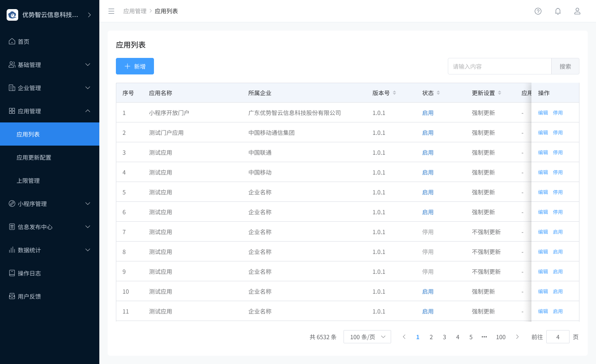Viewport: 596px width, 364px height.
Task: Click 编辑 in row 8
Action: (x=543, y=251)
